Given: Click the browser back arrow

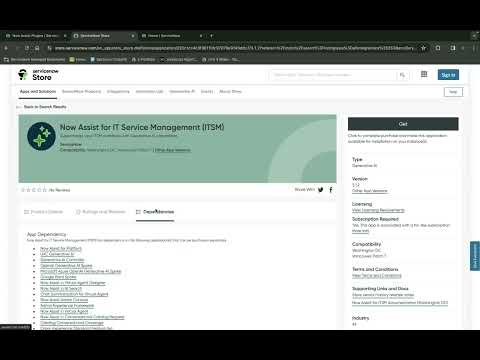Looking at the screenshot, I should pyautogui.click(x=6, y=48).
